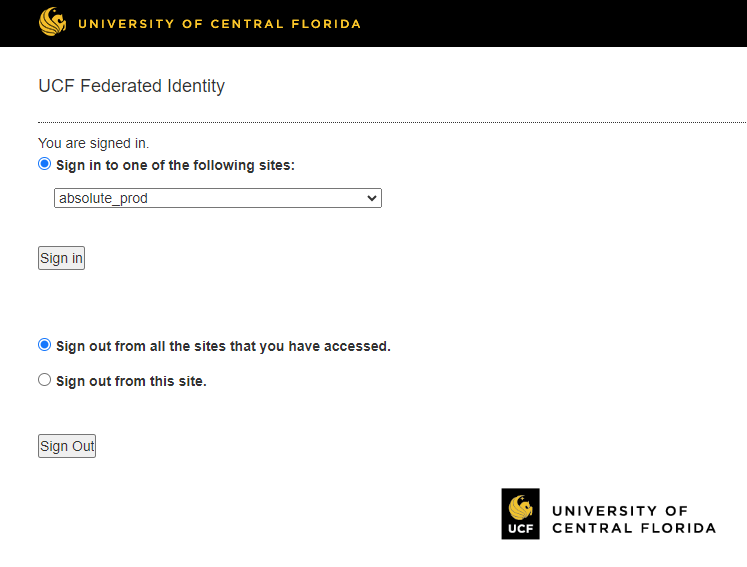747x567 pixels.
Task: Click the dotted divider line under heading
Action: point(392,122)
